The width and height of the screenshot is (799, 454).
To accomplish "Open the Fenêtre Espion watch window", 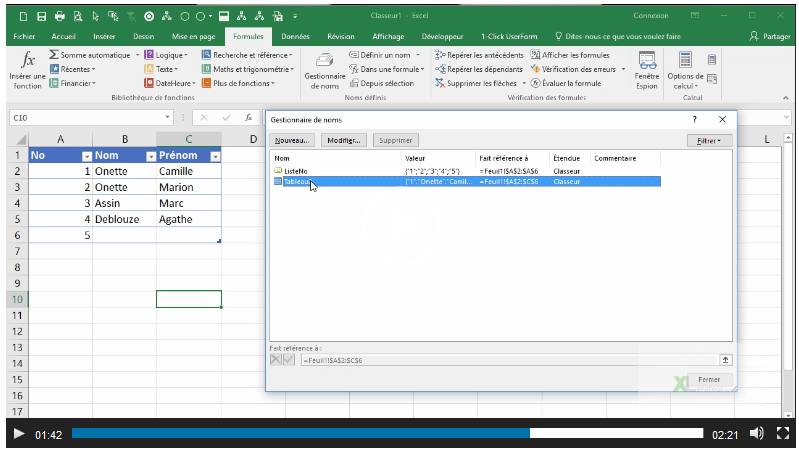I will (647, 70).
